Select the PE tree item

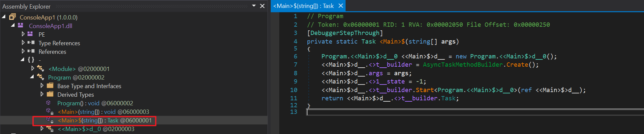(x=42, y=34)
